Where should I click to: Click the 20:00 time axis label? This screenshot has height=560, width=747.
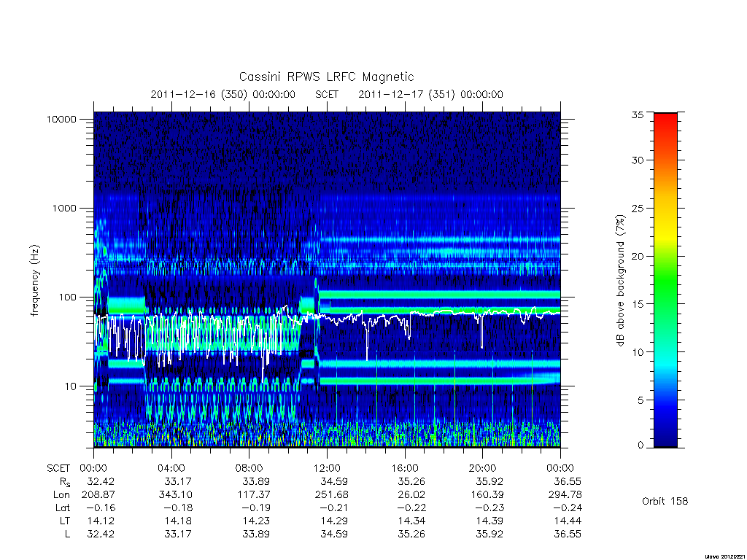point(483,468)
